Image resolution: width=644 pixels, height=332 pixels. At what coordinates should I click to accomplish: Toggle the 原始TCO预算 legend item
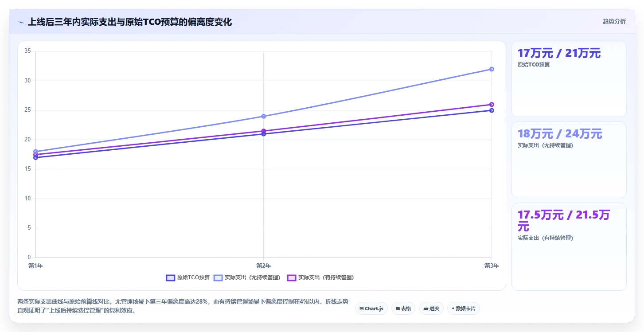click(188, 277)
